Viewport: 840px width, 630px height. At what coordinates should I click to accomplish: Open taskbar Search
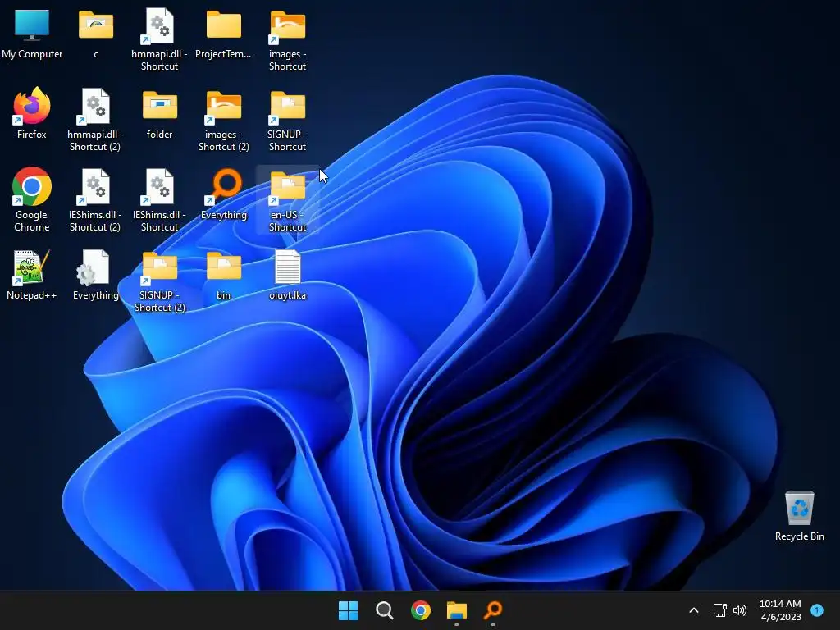[x=384, y=610]
